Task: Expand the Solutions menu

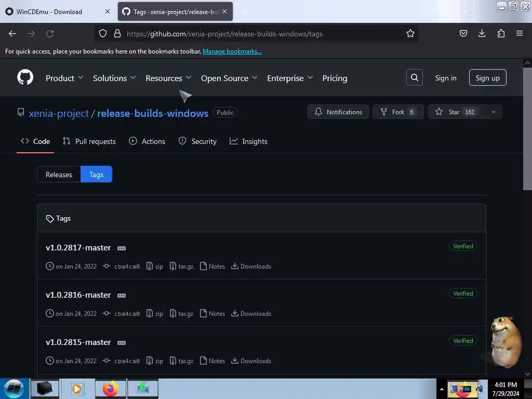Action: click(114, 78)
